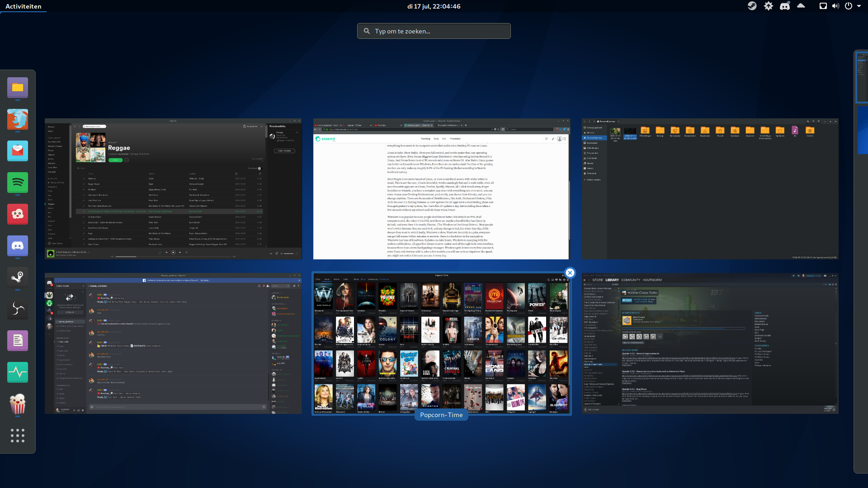Close the Popcorn-Time window with X badge
868x488 pixels.
pyautogui.click(x=570, y=273)
